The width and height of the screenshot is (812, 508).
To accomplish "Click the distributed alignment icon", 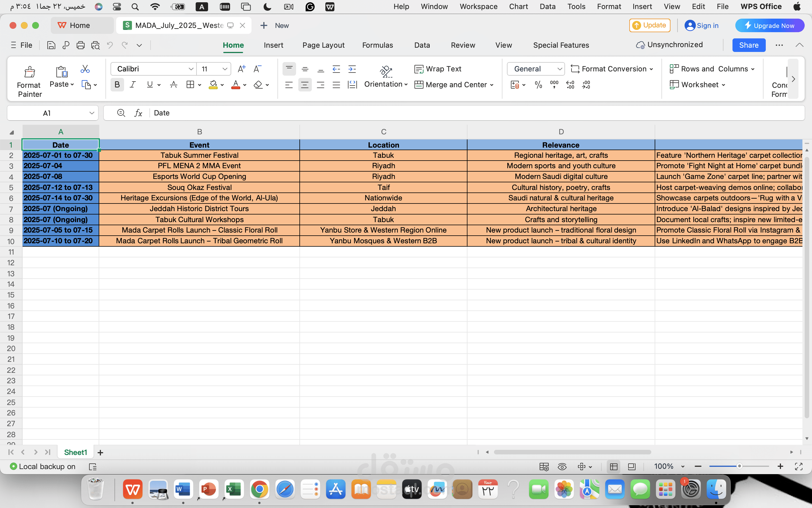I will tap(352, 85).
